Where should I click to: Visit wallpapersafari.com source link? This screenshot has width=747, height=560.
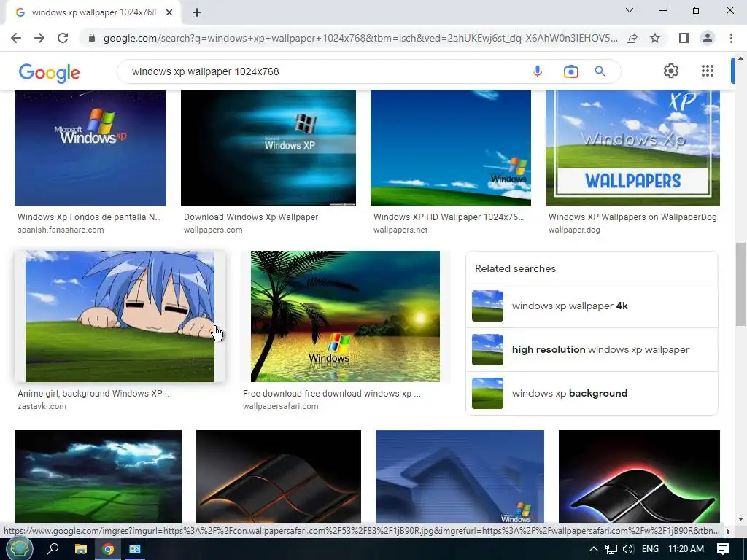281,407
